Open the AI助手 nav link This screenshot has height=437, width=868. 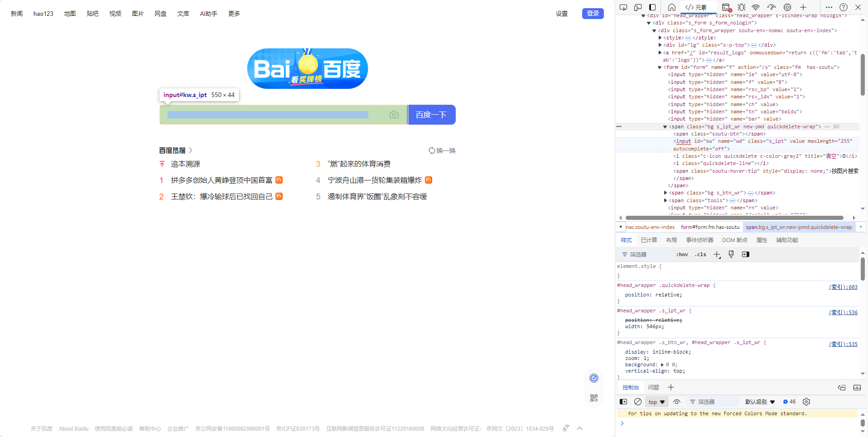(209, 14)
